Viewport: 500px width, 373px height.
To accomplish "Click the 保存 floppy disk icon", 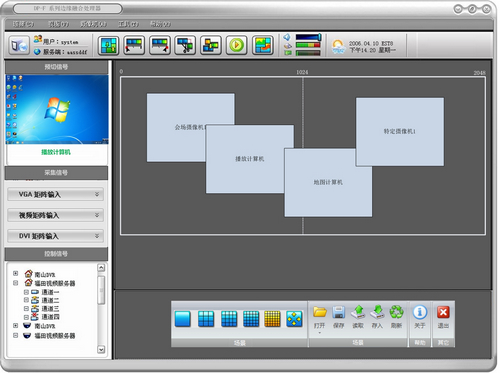I will (339, 312).
